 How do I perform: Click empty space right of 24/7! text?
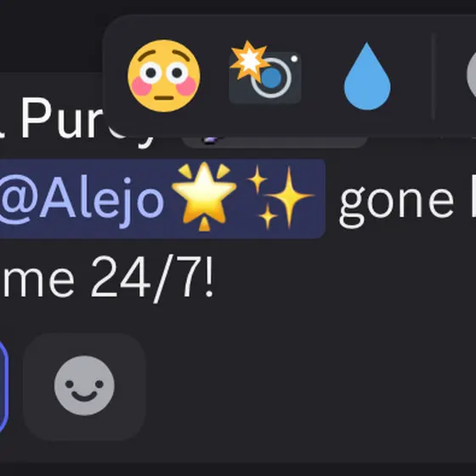(334, 278)
